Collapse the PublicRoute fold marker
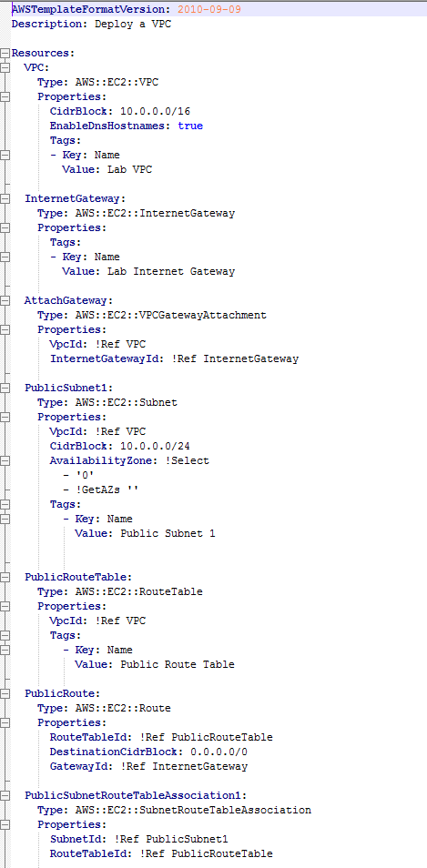 point(5,693)
